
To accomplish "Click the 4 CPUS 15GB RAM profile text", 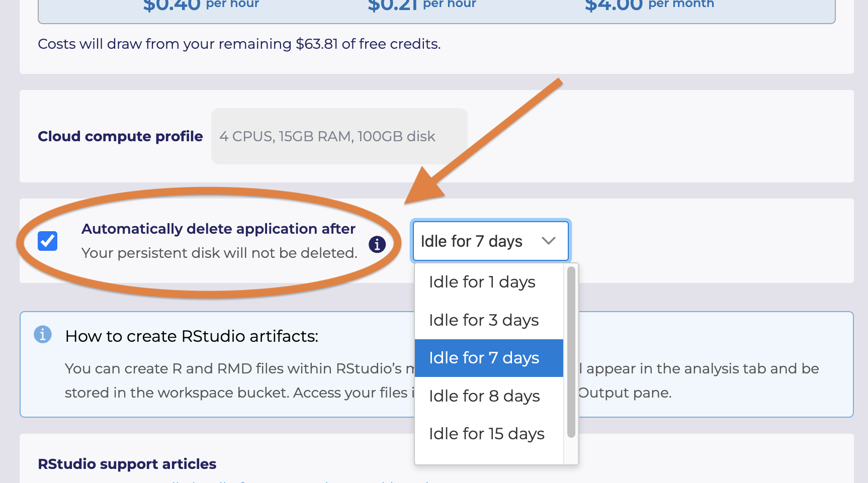I will [327, 136].
